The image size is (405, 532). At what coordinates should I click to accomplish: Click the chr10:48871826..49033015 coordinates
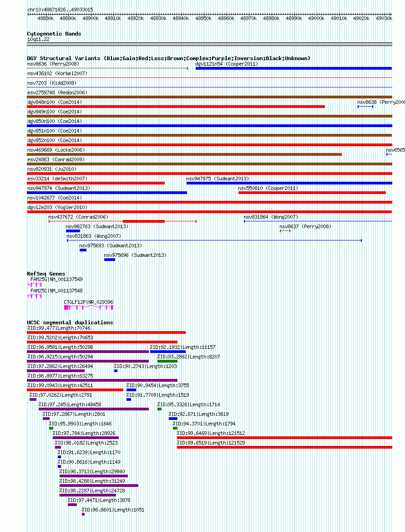61,10
